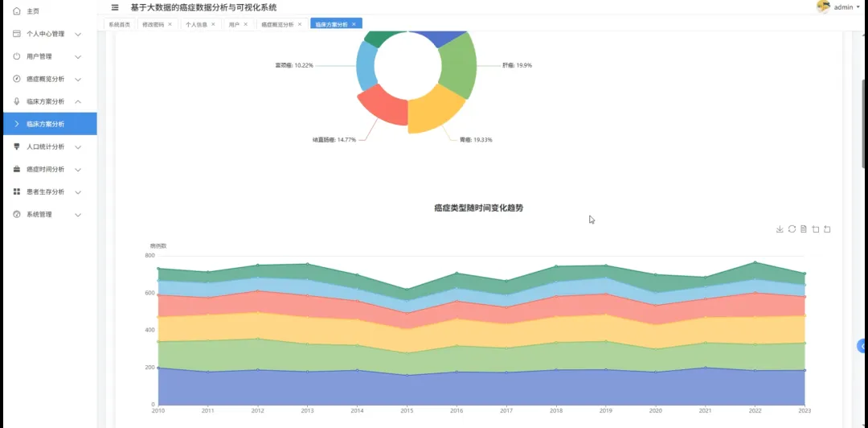
Task: Click the yellow 胃癌 donut slice
Action: (x=433, y=111)
